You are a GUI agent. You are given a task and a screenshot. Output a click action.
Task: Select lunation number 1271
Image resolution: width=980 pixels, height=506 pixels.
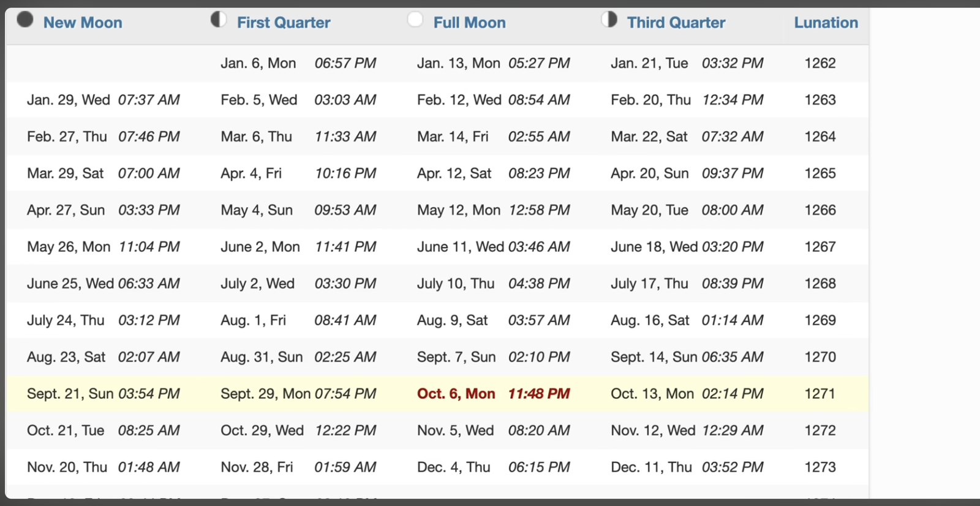820,394
